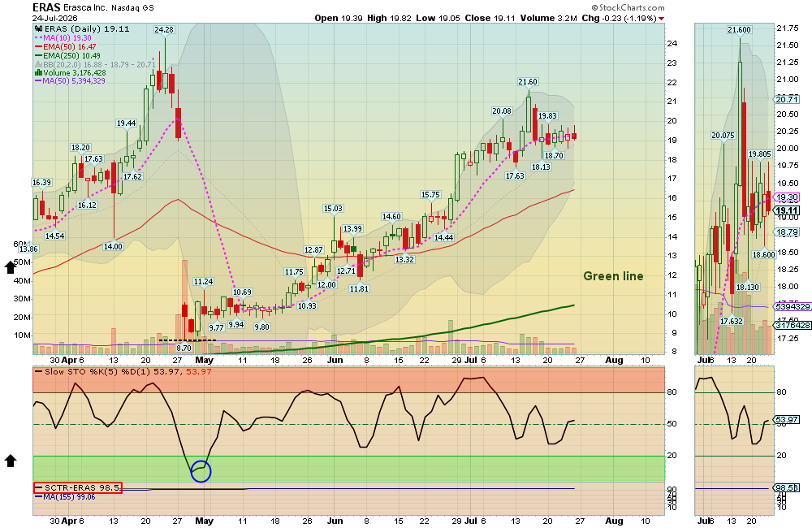
Task: Select the MA(50) 5,394,329 volume legend entry
Action: pos(70,81)
